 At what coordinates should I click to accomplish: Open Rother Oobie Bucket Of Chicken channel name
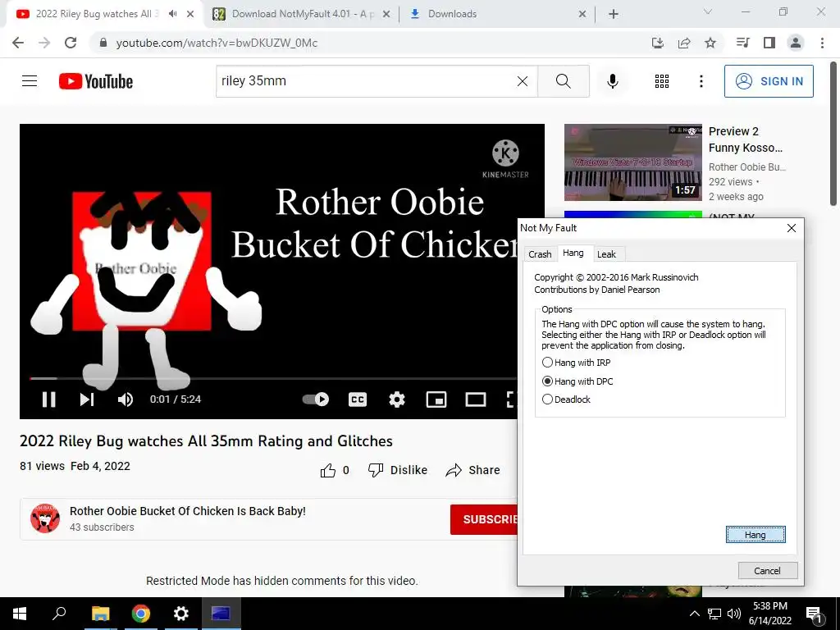188,511
